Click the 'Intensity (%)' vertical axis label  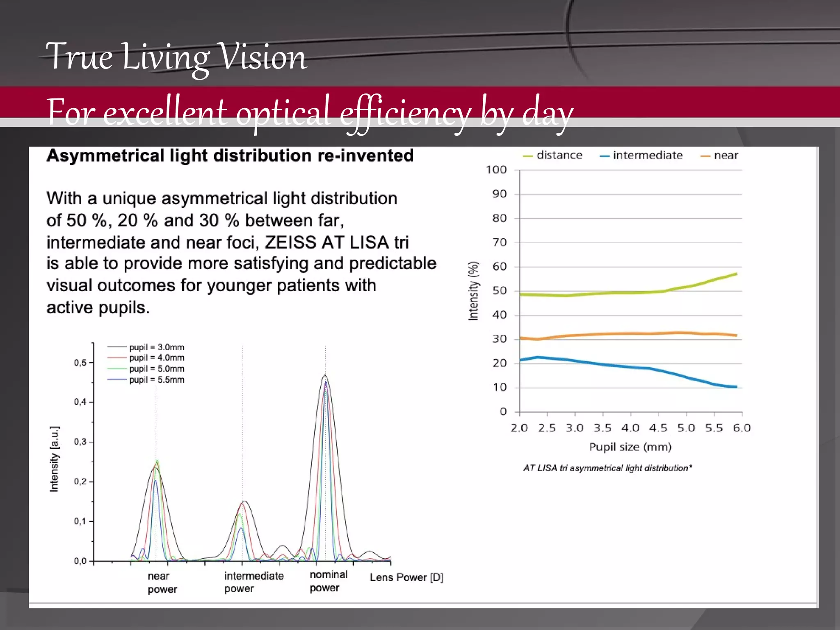click(x=473, y=290)
